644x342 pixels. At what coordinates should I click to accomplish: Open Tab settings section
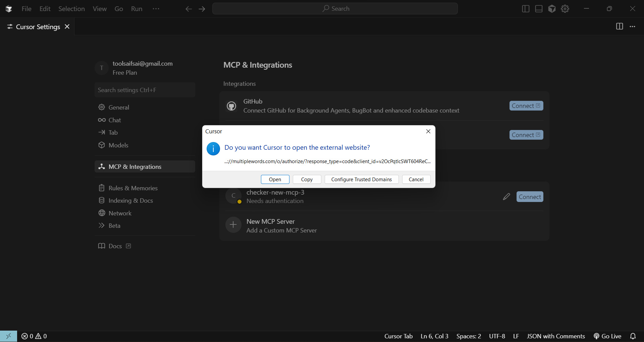coord(145,132)
